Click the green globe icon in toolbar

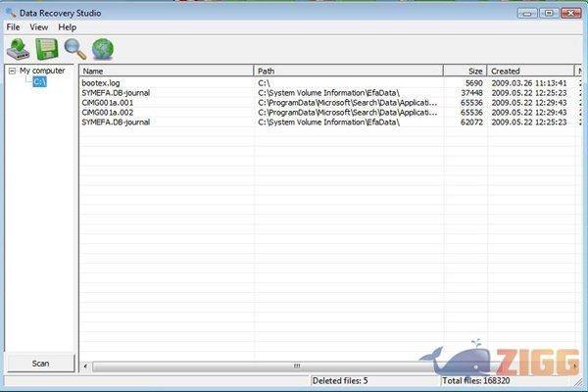pos(103,48)
